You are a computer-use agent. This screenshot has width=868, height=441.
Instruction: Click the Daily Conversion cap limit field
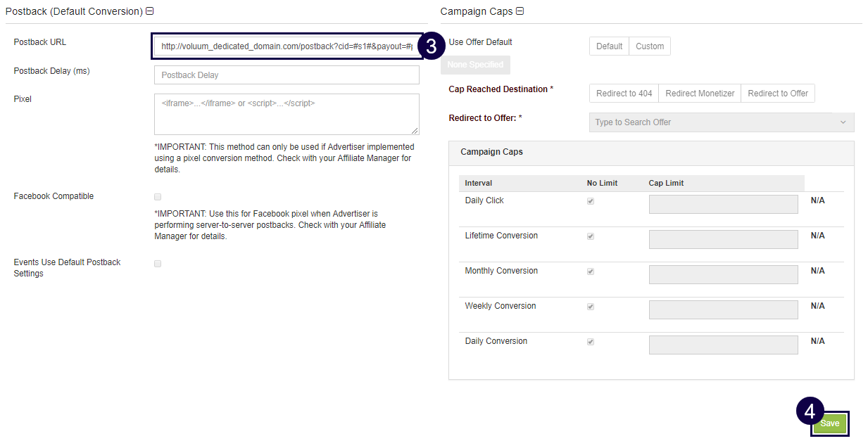pos(723,345)
